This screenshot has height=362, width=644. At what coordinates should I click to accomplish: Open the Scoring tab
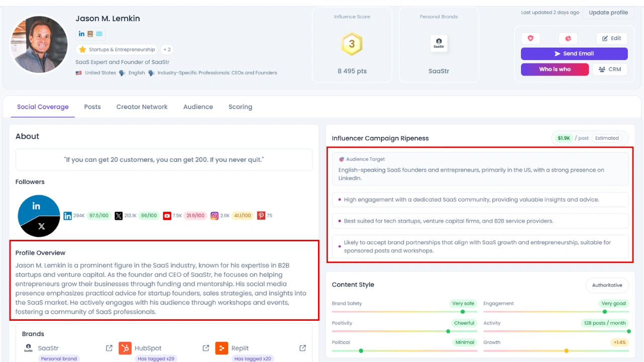[240, 107]
